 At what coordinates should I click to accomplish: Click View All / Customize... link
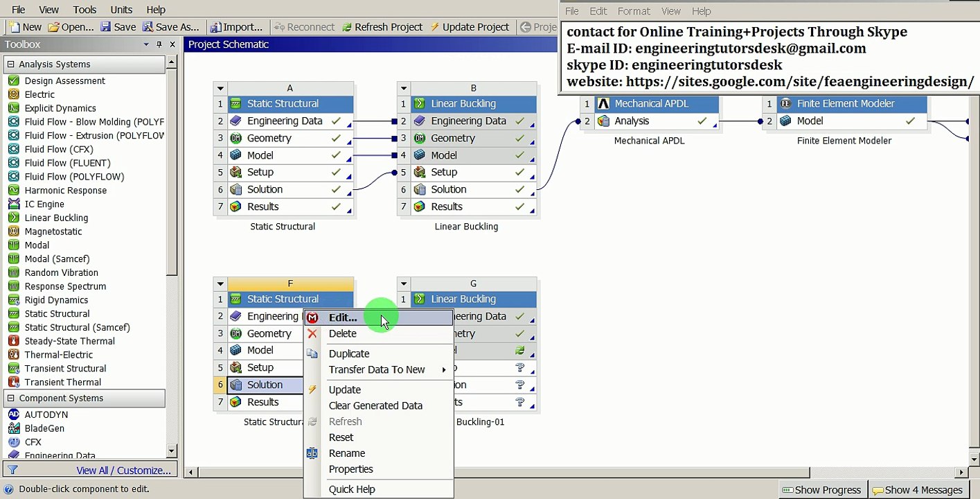(124, 471)
